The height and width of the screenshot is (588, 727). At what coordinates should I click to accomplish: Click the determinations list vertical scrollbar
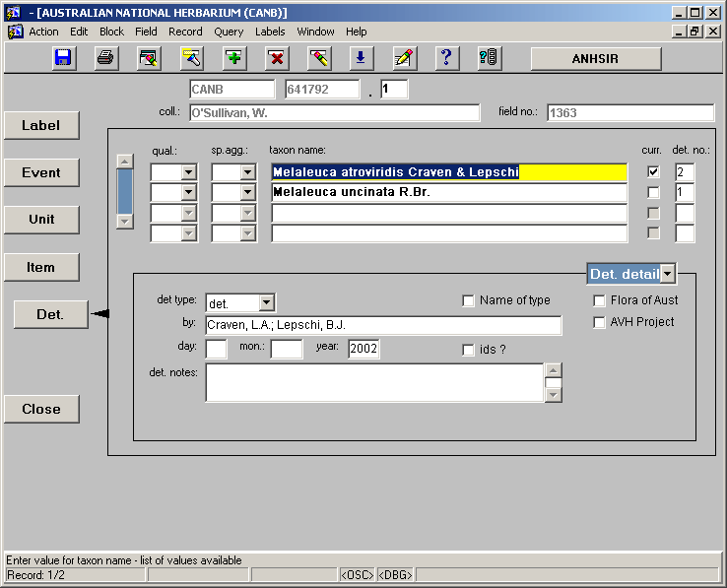point(124,191)
